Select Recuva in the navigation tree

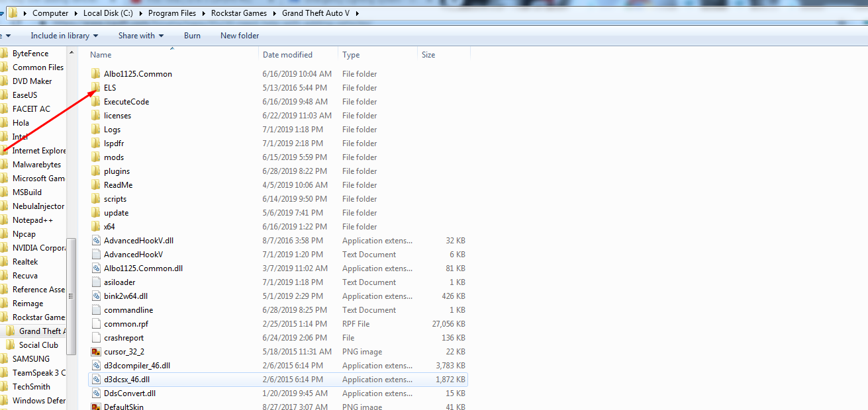25,276
